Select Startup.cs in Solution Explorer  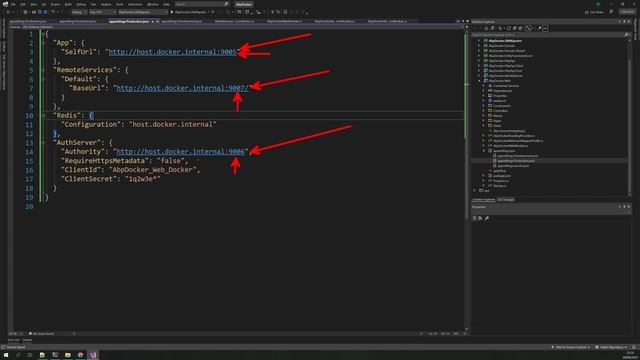click(500, 186)
